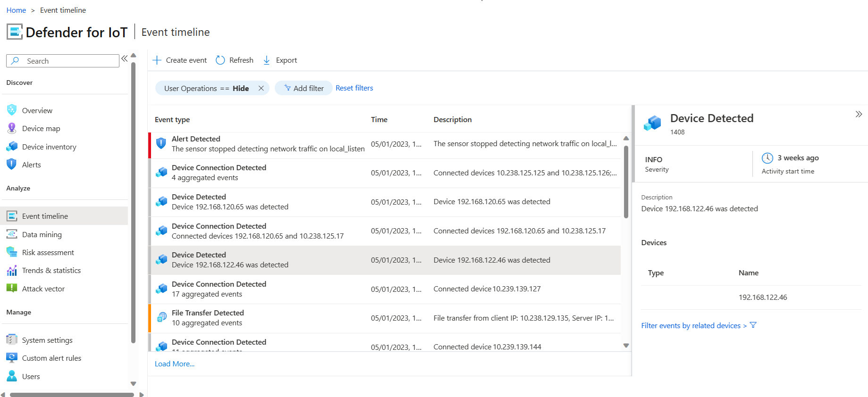Click the event list scroll down arrow

[x=626, y=346]
